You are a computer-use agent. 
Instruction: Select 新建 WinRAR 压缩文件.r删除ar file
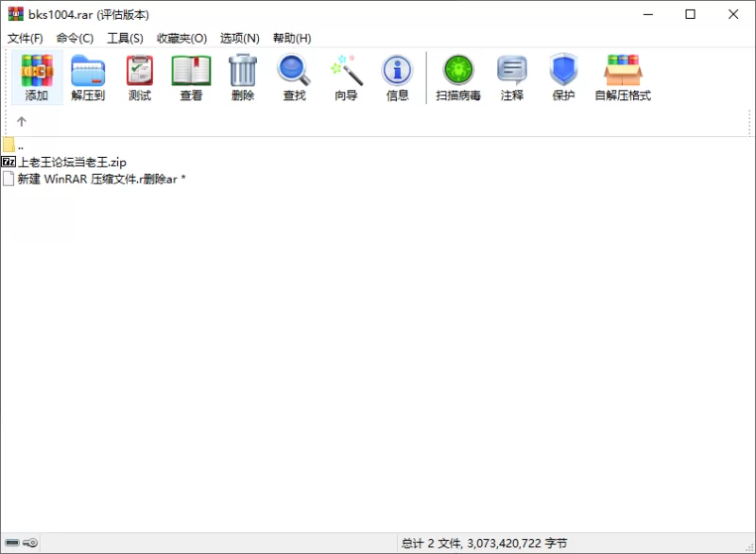point(94,180)
